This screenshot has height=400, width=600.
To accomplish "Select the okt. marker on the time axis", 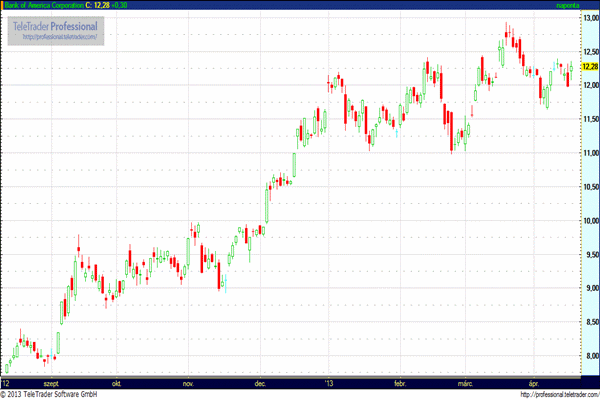I will coord(117,383).
